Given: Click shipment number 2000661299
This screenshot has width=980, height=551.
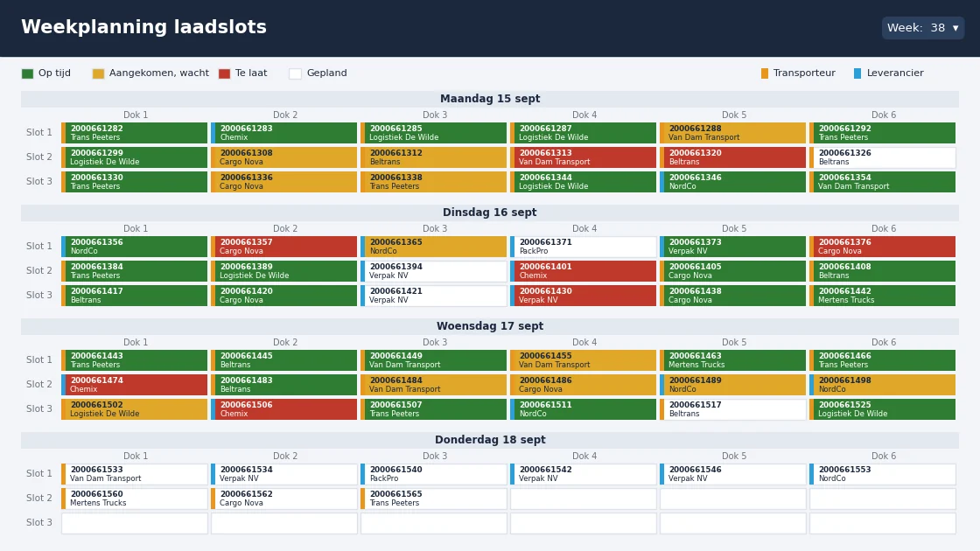Looking at the screenshot, I should click(96, 153).
